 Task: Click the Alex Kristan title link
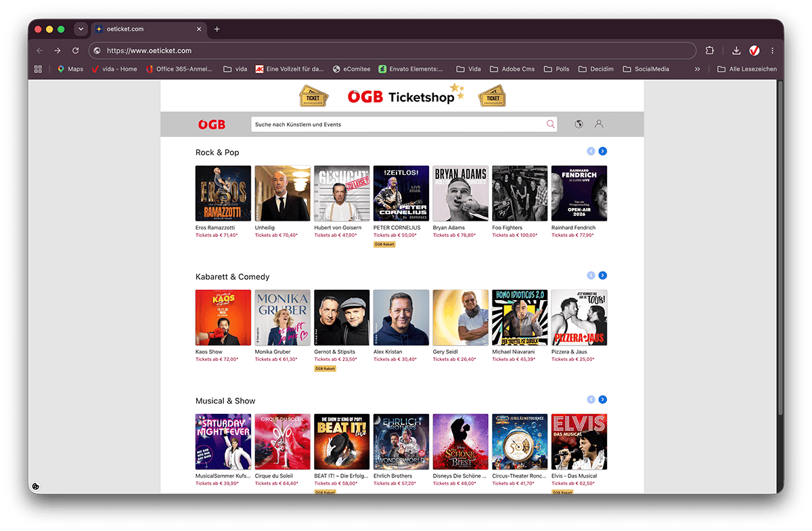click(x=388, y=352)
